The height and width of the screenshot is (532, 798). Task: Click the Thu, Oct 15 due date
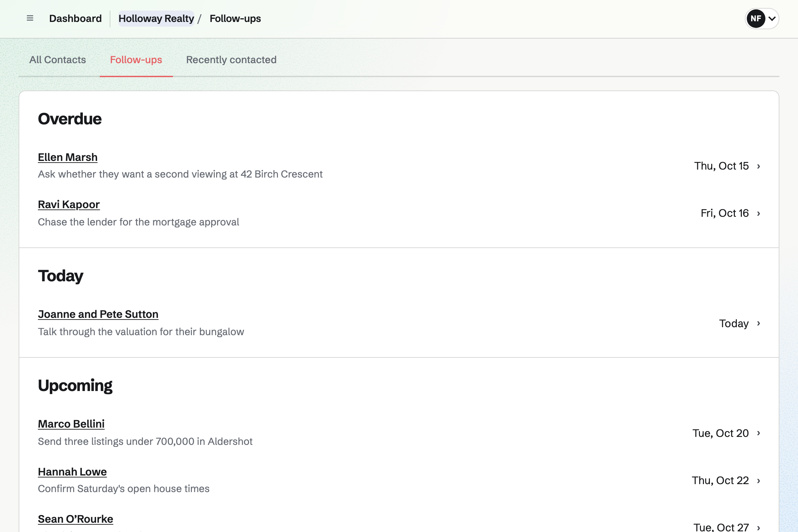(x=721, y=166)
